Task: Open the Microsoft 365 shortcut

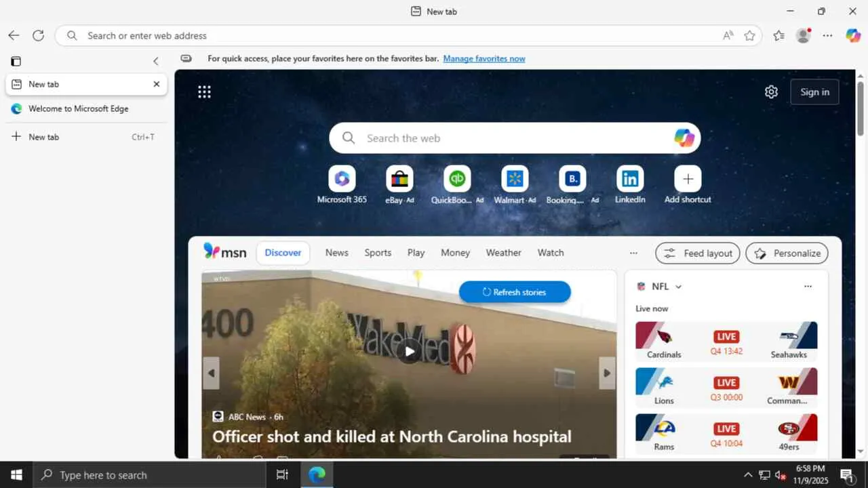Action: click(342, 185)
